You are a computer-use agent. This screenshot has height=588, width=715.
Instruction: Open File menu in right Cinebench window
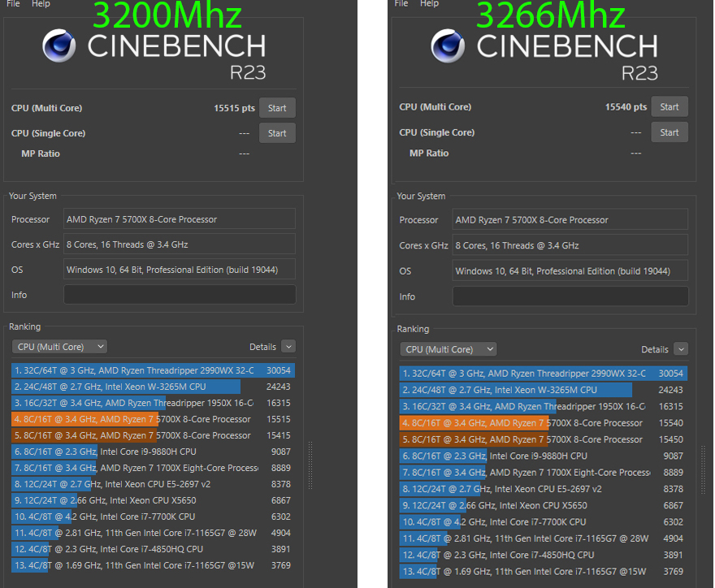401,3
